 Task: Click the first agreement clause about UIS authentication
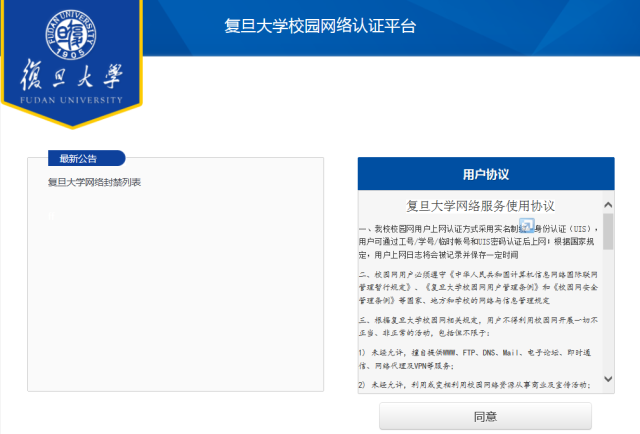click(480, 241)
